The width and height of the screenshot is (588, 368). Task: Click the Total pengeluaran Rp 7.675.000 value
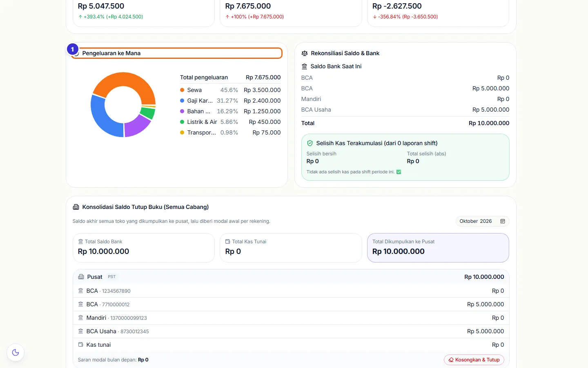[263, 77]
